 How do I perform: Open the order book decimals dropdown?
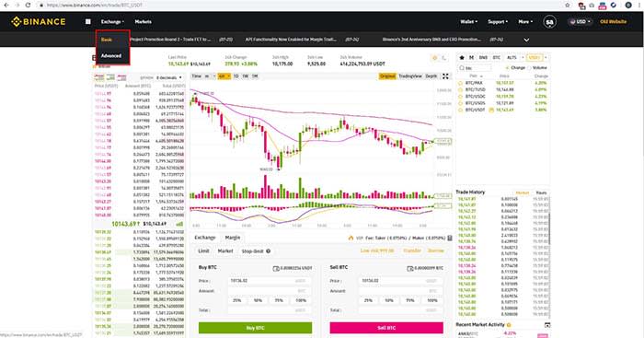point(168,77)
